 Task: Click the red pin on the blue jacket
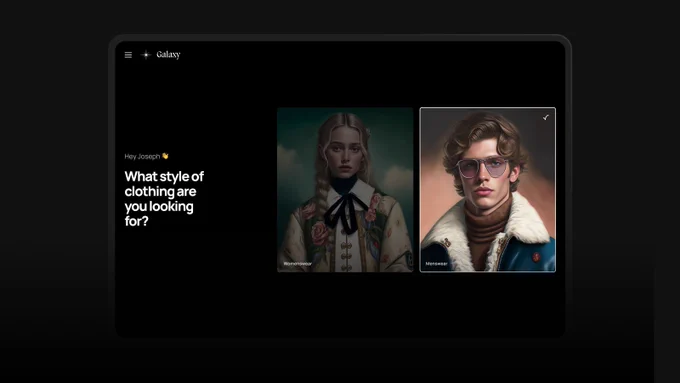(x=536, y=257)
